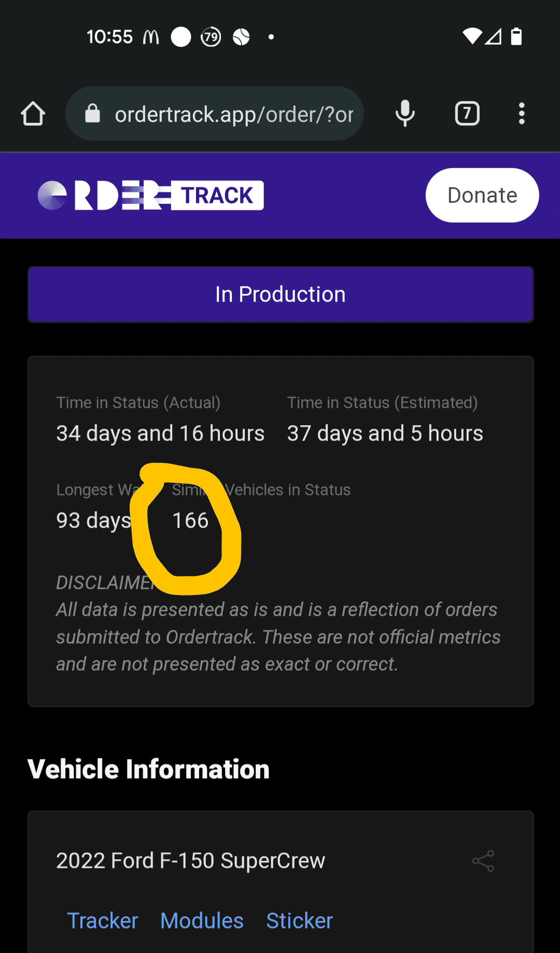Tap the site security lock icon
The image size is (560, 953).
[x=92, y=114]
